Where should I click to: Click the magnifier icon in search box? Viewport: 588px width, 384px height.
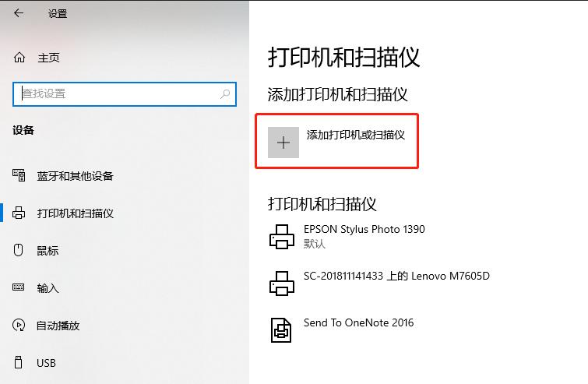pyautogui.click(x=225, y=93)
